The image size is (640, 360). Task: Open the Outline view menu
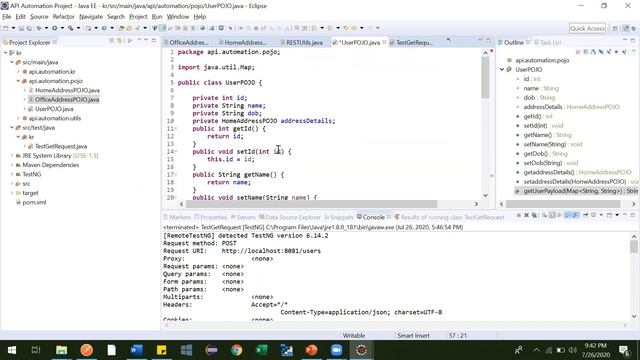click(x=634, y=51)
